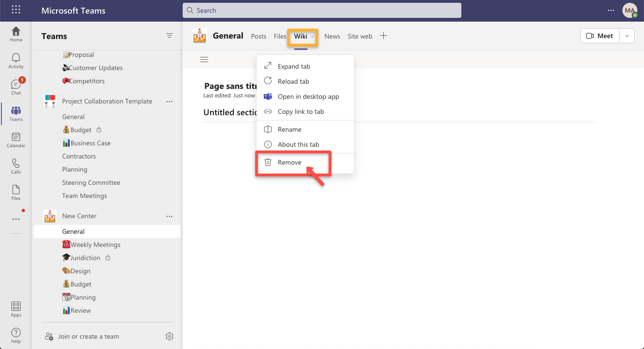
Task: Open more options for Project Collaboration Template
Action: pos(169,102)
